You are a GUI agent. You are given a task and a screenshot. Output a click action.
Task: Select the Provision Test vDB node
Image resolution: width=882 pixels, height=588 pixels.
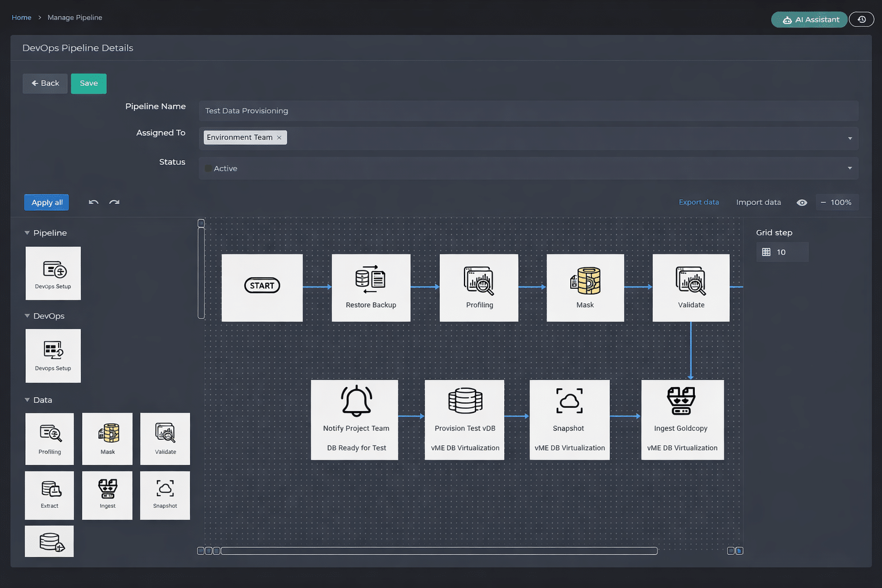pos(465,419)
